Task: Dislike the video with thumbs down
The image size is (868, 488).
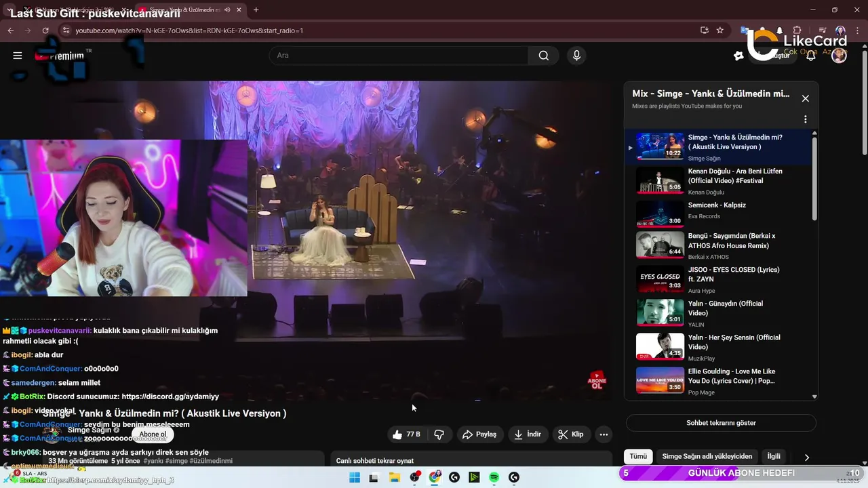Action: [x=439, y=434]
